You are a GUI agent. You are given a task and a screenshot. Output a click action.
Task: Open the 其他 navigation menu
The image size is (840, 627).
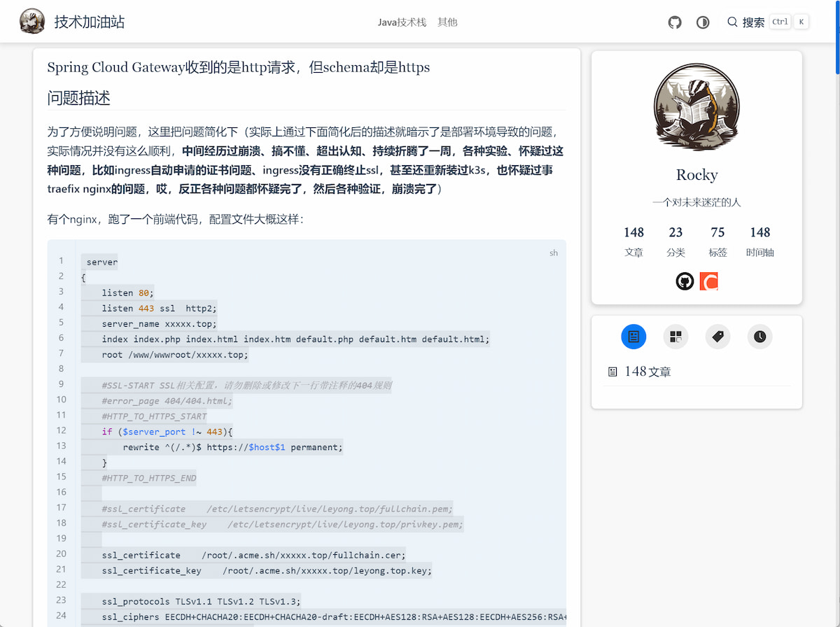447,22
